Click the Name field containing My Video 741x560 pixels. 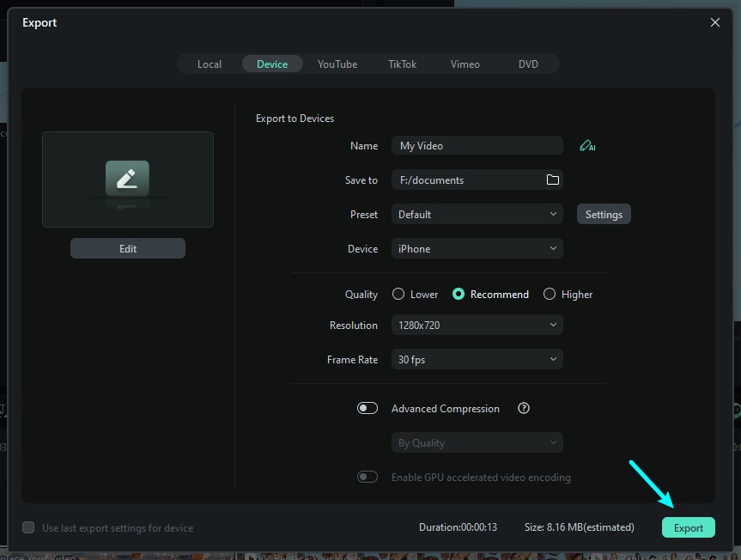click(x=477, y=145)
